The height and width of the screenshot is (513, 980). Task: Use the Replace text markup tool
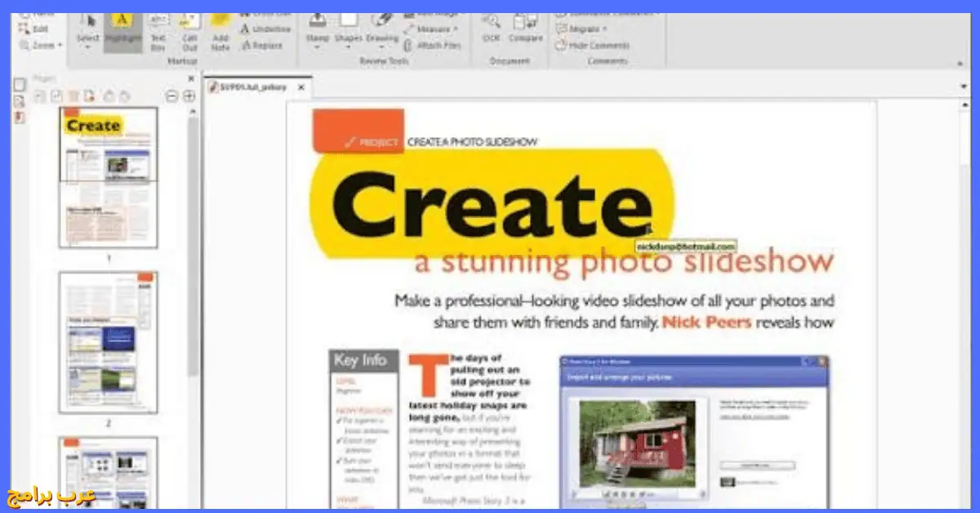(262, 46)
